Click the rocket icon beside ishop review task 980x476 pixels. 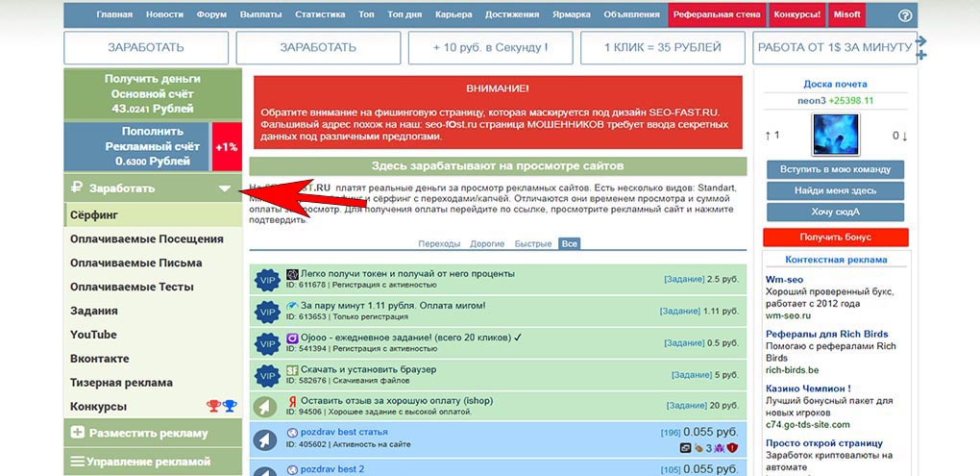(265, 407)
